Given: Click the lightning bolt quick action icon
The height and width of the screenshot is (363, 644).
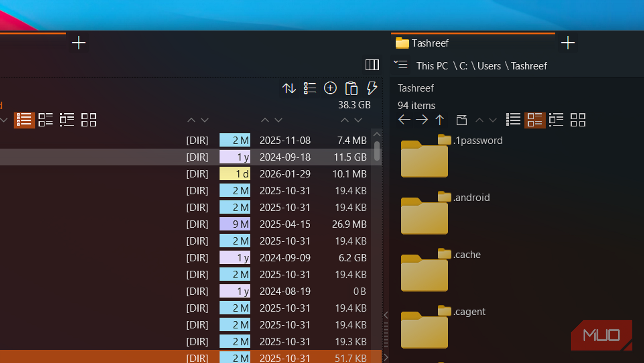Looking at the screenshot, I should click(372, 88).
